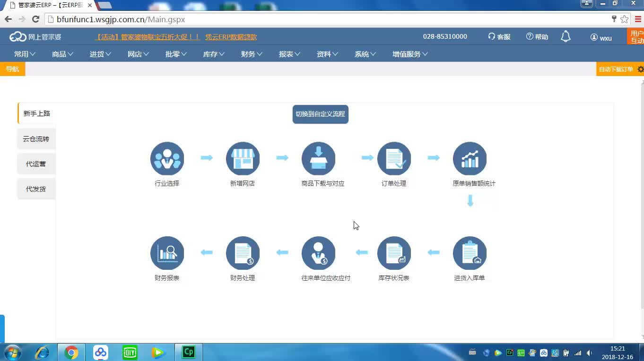
Task: Click the volume icon in system tray
Action: [x=589, y=352]
